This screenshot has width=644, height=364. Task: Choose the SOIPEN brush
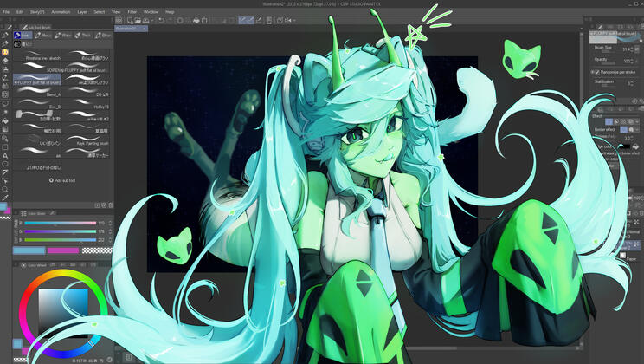(37, 68)
